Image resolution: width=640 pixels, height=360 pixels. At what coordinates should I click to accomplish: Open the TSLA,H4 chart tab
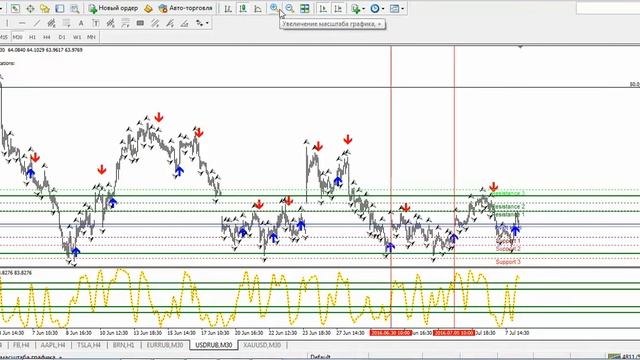point(89,345)
